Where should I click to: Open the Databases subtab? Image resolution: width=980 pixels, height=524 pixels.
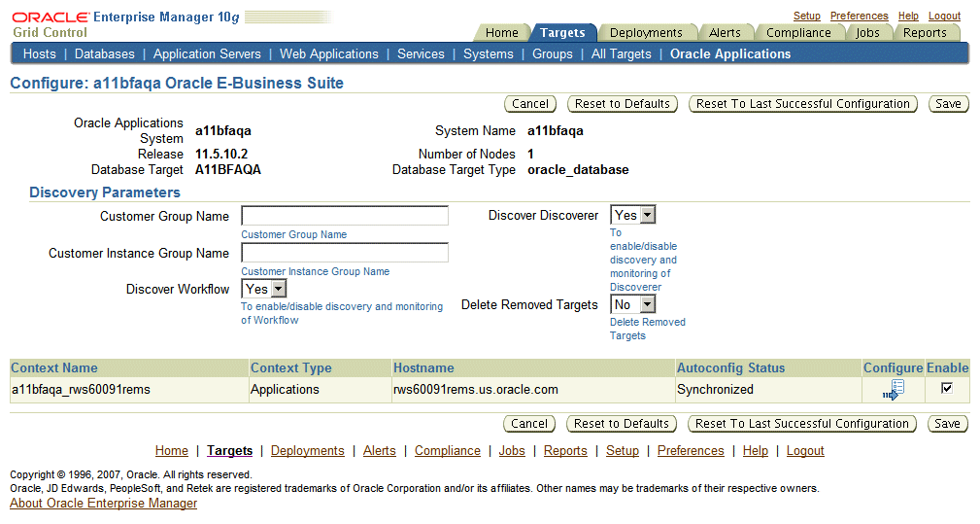point(104,53)
